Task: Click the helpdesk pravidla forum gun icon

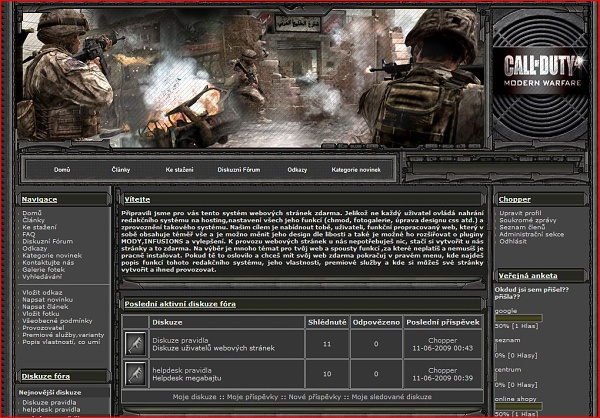Action: 136,374
